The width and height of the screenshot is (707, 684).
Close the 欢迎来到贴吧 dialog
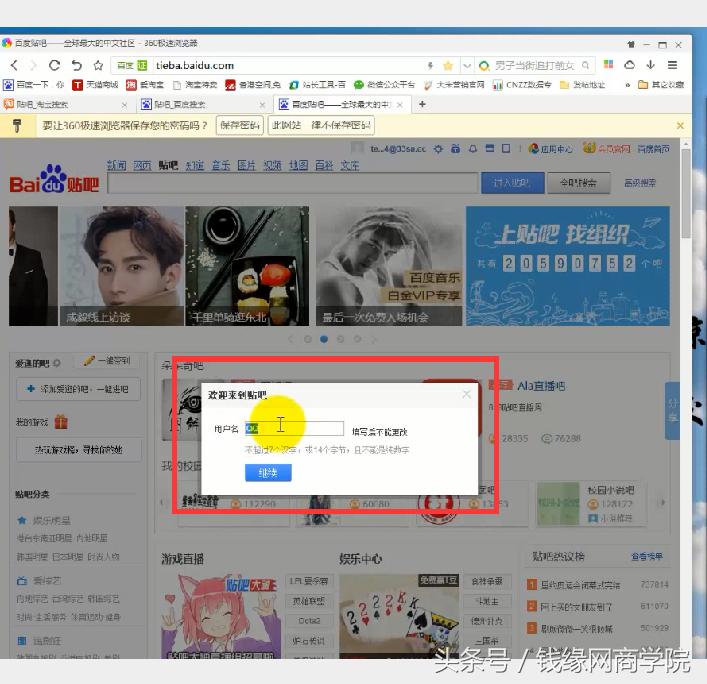466,395
